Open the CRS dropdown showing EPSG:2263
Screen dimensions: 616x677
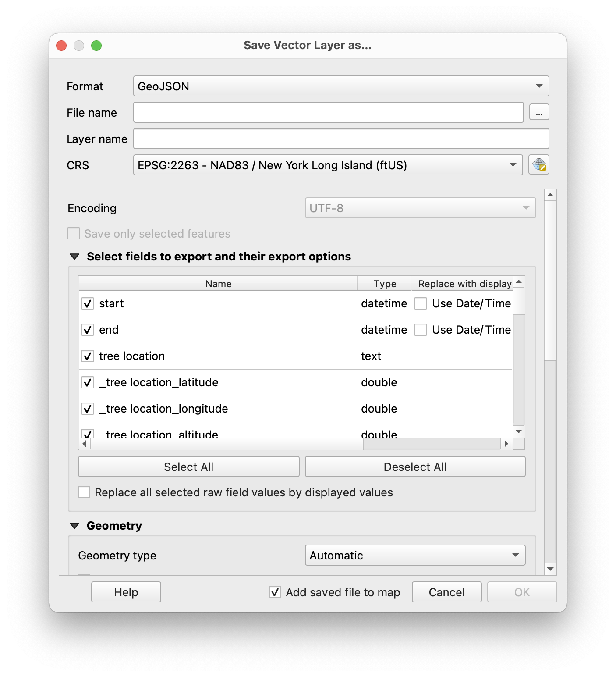(x=328, y=165)
